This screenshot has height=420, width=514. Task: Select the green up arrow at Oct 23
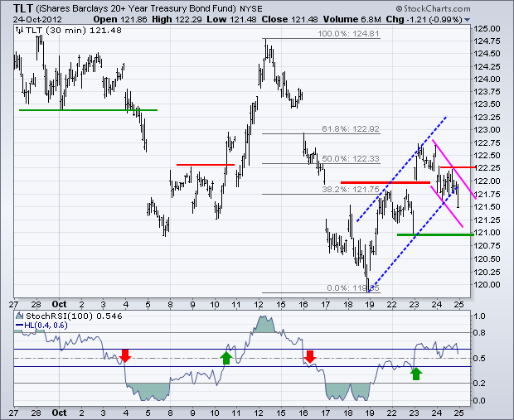point(416,374)
